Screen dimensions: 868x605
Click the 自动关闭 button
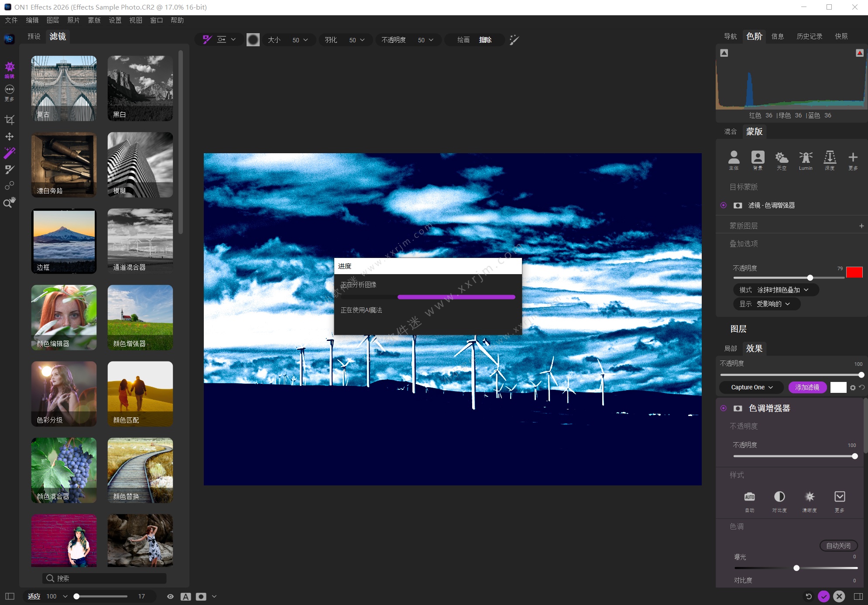click(x=838, y=546)
